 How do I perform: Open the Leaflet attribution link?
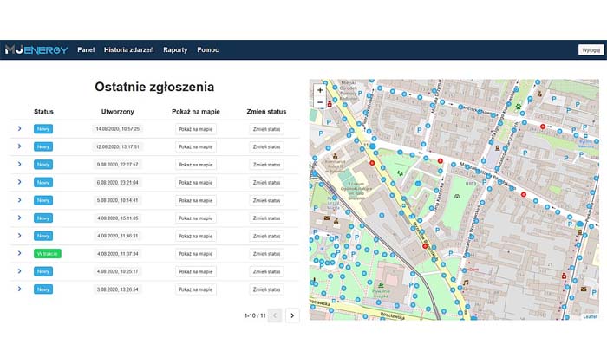point(590,316)
